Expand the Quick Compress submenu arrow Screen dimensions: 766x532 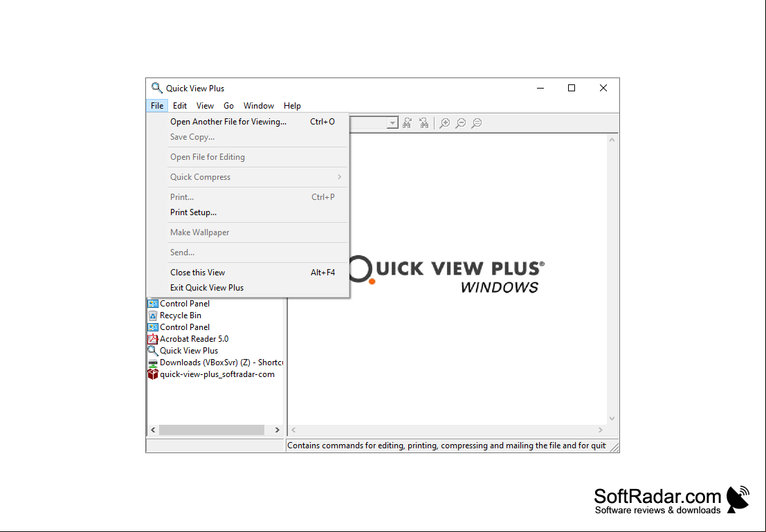339,177
